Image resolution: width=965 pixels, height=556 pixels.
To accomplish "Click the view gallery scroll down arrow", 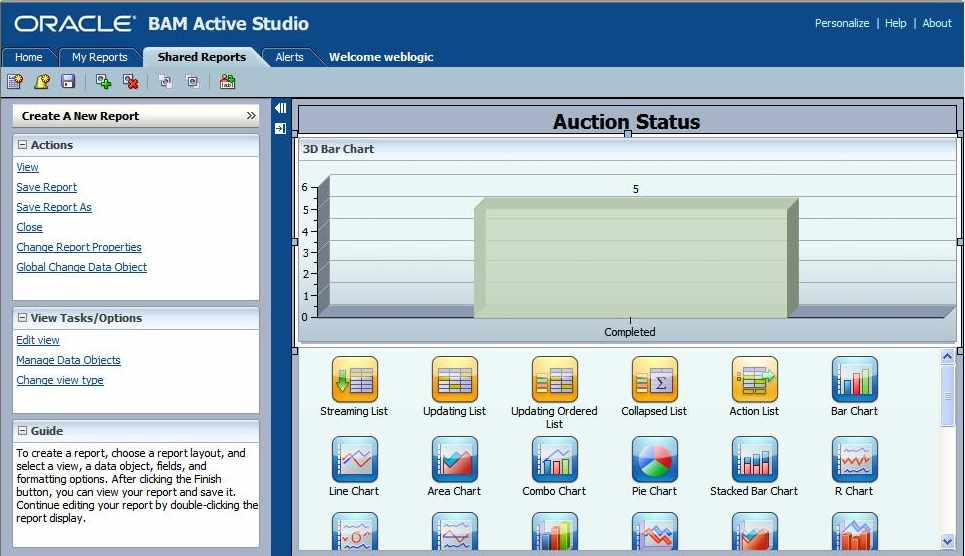I will tap(947, 541).
